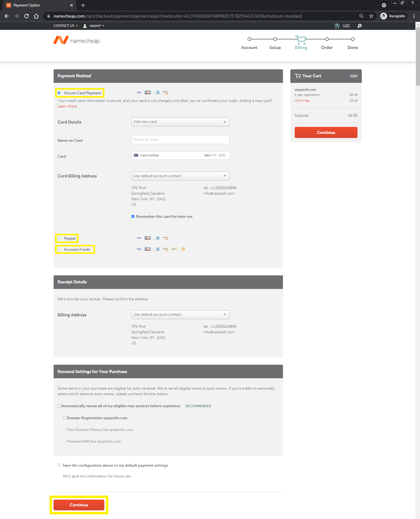Click the Discover icon beside Secure Card Payment
This screenshot has height=519, width=420.
[165, 92]
